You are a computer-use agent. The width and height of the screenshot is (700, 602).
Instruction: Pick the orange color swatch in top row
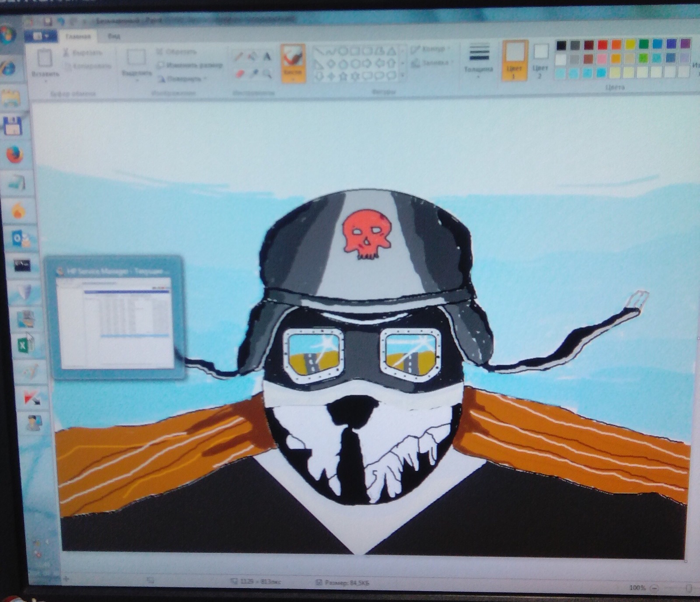[616, 45]
